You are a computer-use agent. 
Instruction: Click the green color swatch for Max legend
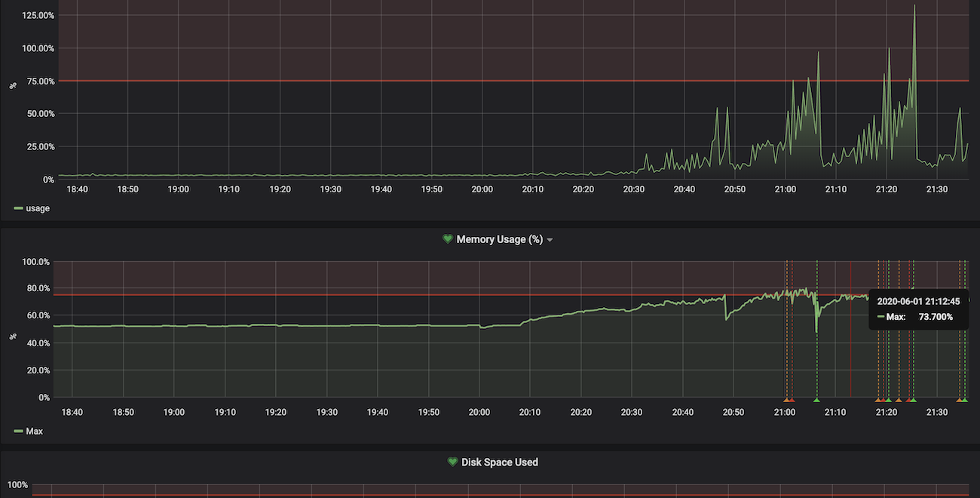(18, 432)
